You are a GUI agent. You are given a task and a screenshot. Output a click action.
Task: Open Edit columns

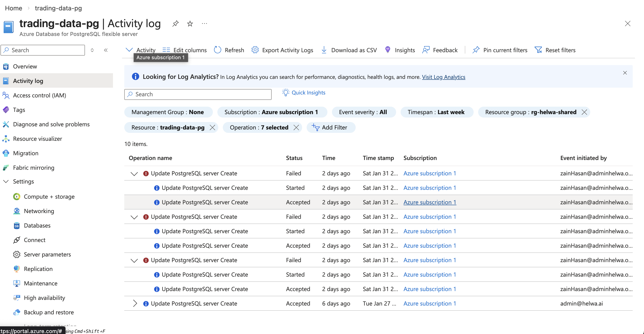coord(184,50)
